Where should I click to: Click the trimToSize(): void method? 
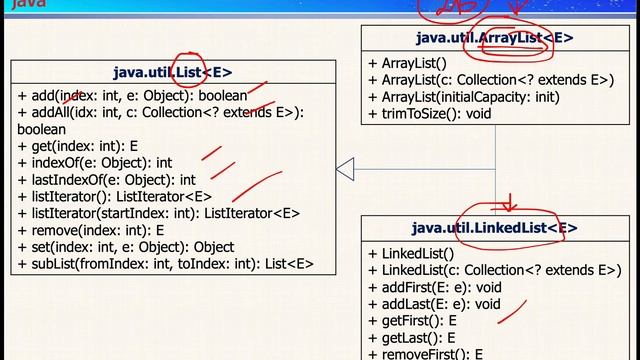(430, 113)
